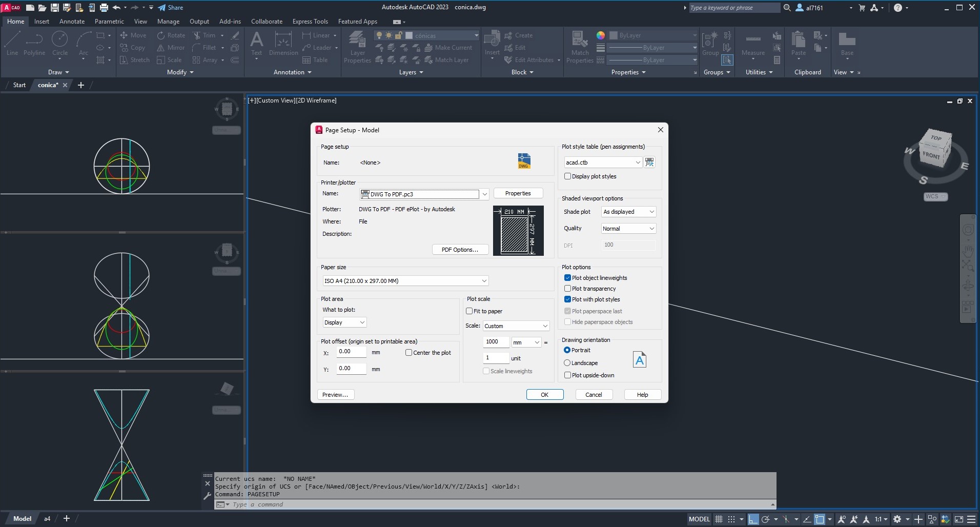The width and height of the screenshot is (980, 527).
Task: Click the PDF Options button
Action: (460, 250)
